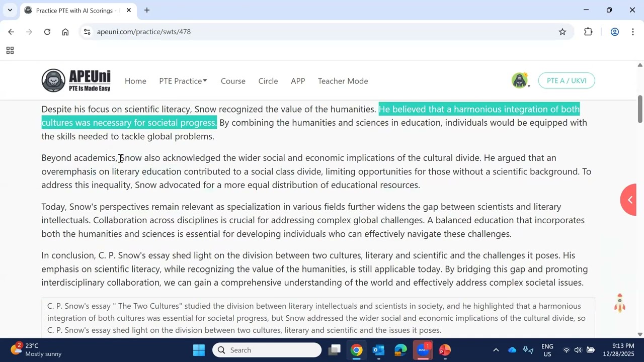Open the Teacher Mode link
This screenshot has height=362, width=644.
(x=343, y=81)
